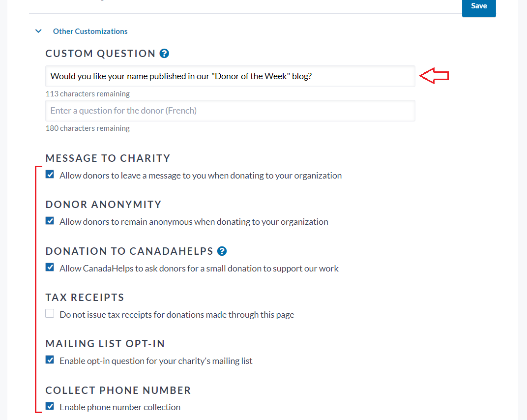527x420 pixels.
Task: Click the 'Allow CanadaHelps to ask donors' label
Action: [x=199, y=269]
